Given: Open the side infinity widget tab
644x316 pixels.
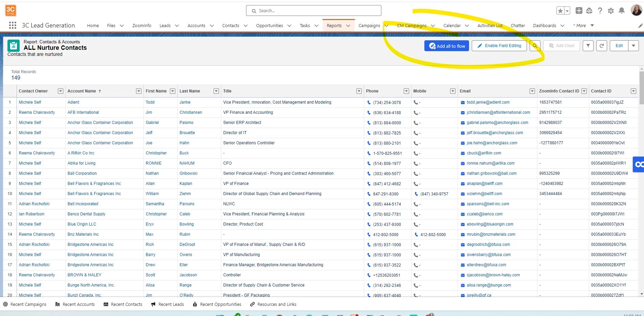Looking at the screenshot, I should pyautogui.click(x=639, y=165).
